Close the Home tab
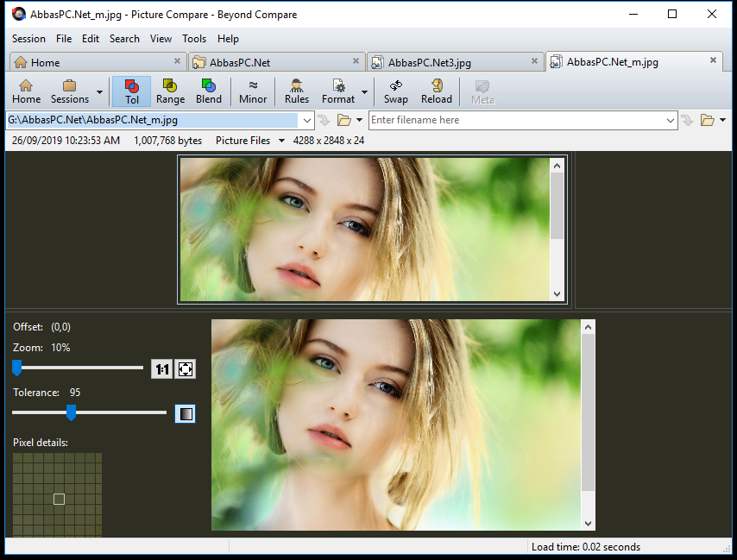This screenshot has width=737, height=560. [x=177, y=61]
